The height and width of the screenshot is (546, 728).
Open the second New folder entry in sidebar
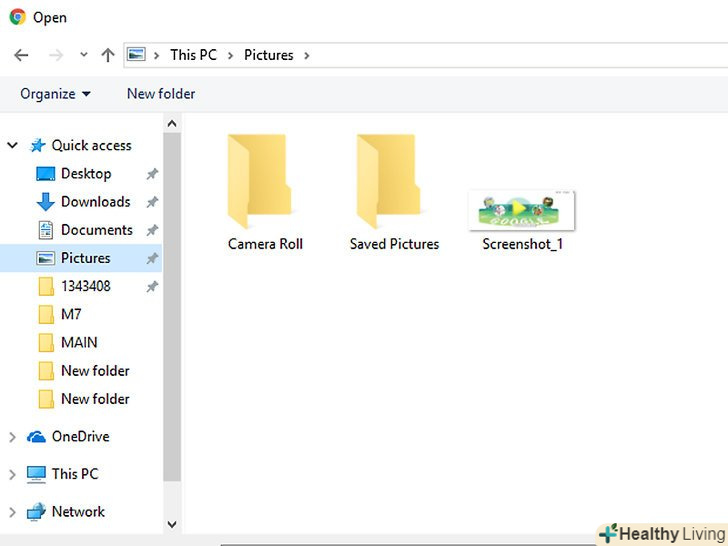[x=84, y=399]
